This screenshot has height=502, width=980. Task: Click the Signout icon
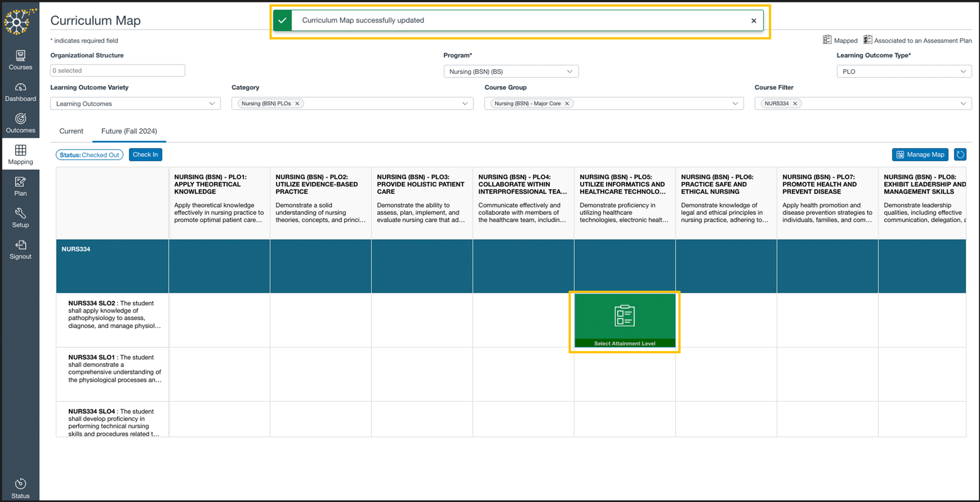click(20, 249)
